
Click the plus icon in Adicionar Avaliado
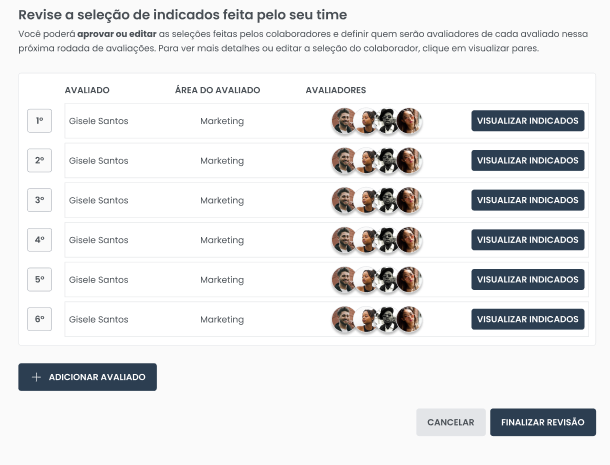[x=36, y=377]
